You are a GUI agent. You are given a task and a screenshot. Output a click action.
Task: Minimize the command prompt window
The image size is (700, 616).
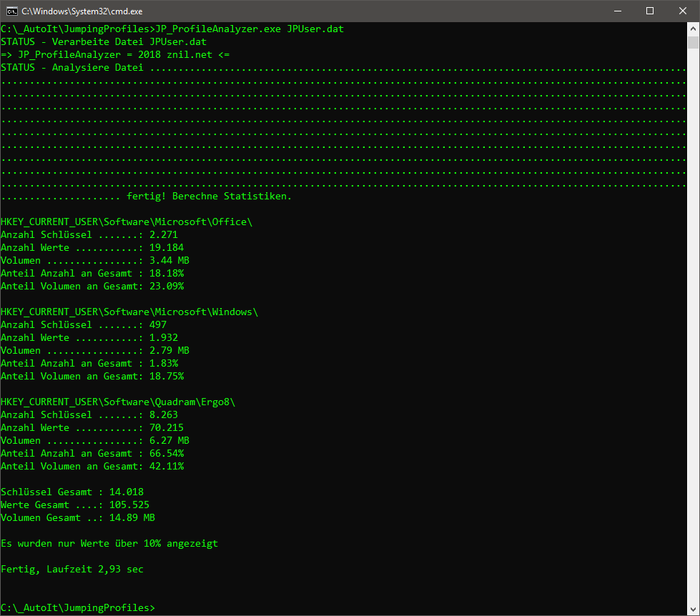pos(616,11)
